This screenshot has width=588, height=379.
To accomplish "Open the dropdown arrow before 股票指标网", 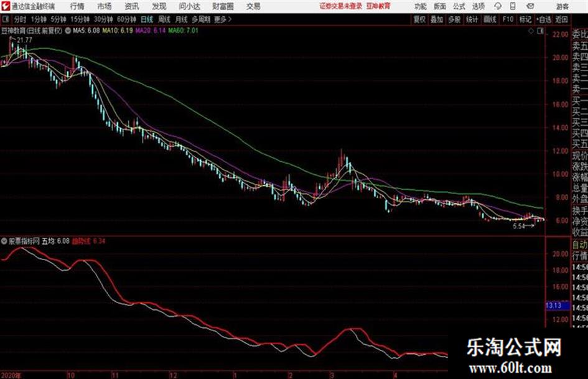I will (x=4, y=241).
